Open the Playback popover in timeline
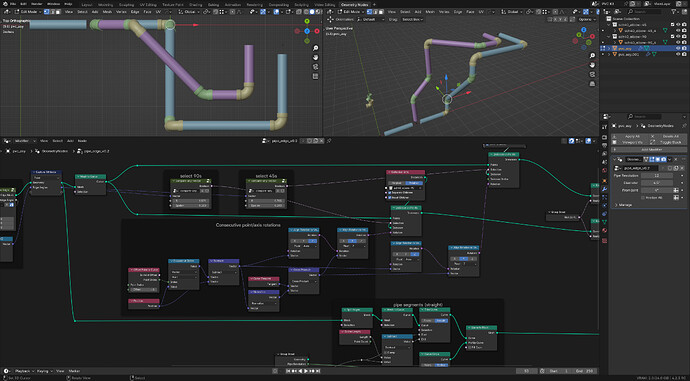 point(24,371)
